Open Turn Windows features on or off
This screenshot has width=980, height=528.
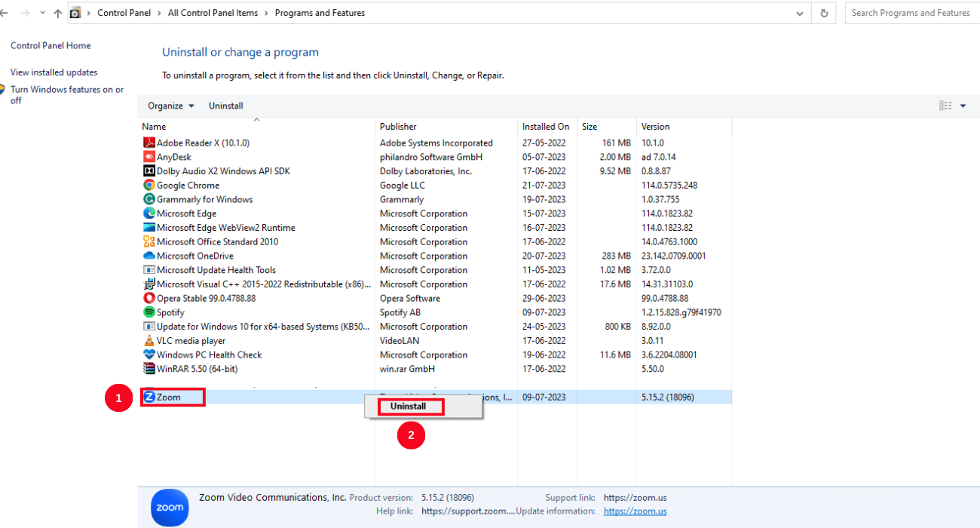(x=66, y=95)
